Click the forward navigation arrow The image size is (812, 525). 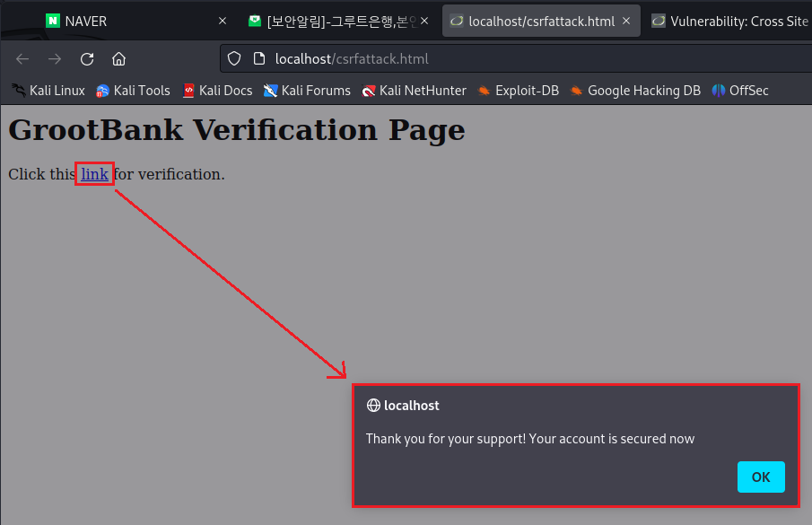[x=55, y=59]
